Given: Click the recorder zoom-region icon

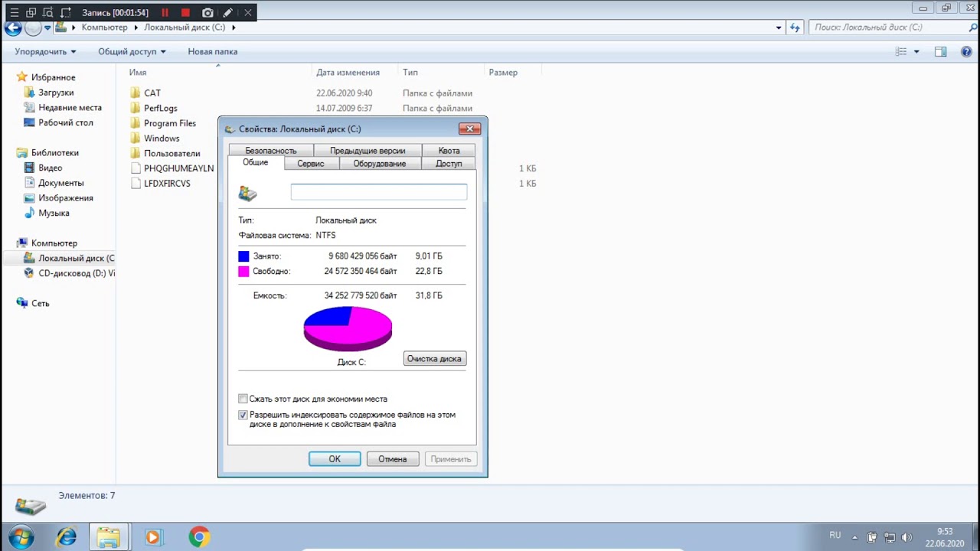Looking at the screenshot, I should [48, 12].
